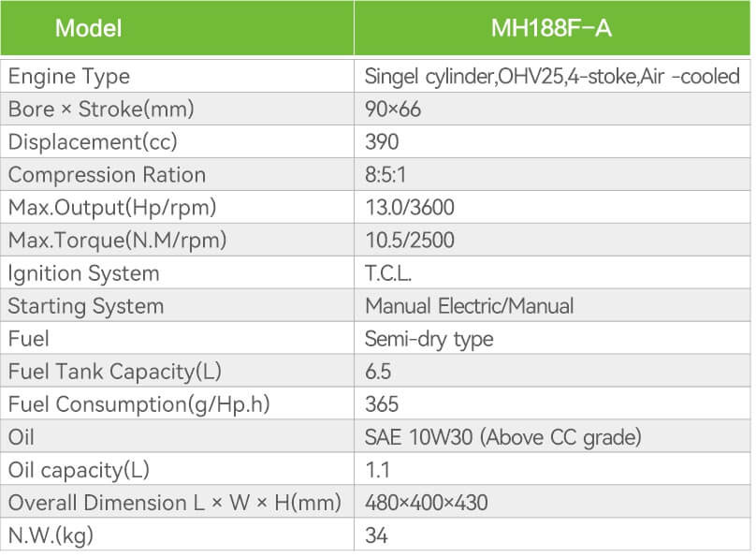Select the Compression Ration label
Viewport: 756px width, 557px height.
coord(107,174)
